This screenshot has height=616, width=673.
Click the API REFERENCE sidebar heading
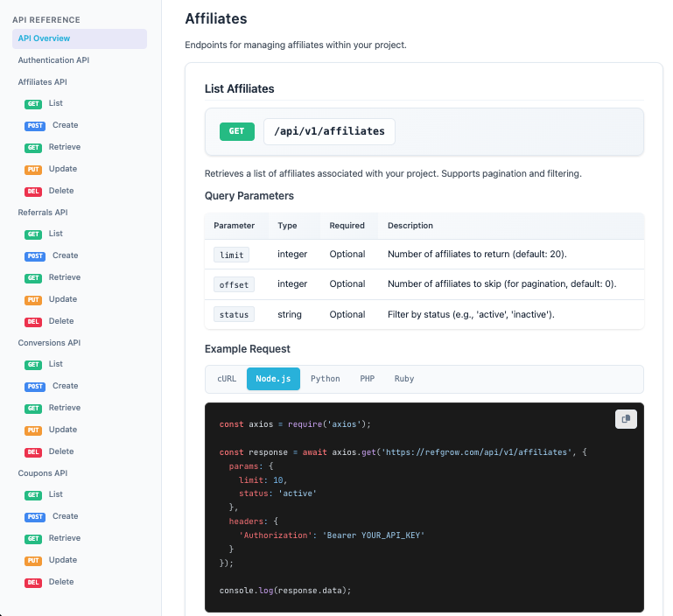[x=46, y=20]
